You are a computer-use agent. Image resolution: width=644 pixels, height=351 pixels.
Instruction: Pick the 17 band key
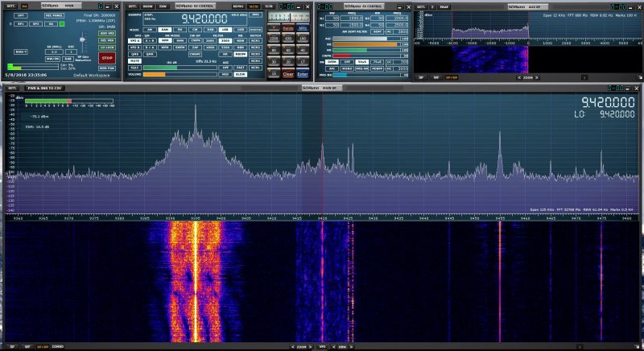point(303,62)
